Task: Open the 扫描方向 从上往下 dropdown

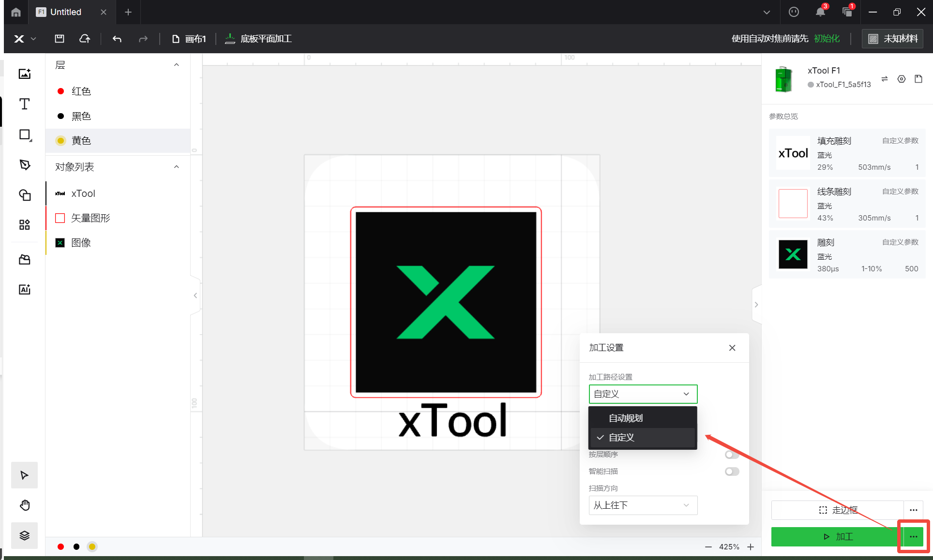Action: tap(643, 505)
